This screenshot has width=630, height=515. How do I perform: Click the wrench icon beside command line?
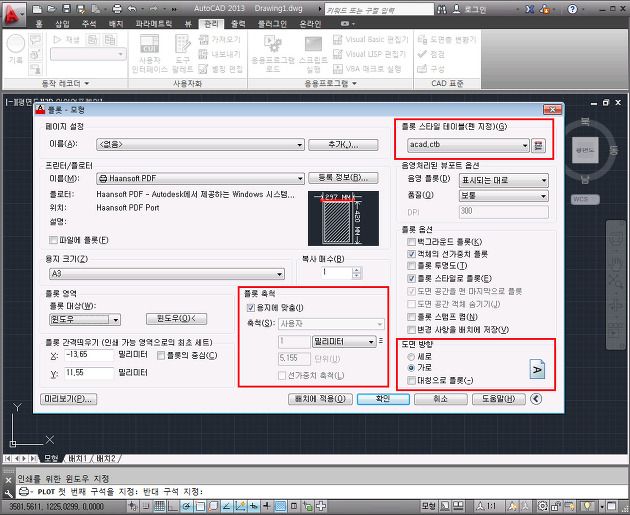(8, 493)
